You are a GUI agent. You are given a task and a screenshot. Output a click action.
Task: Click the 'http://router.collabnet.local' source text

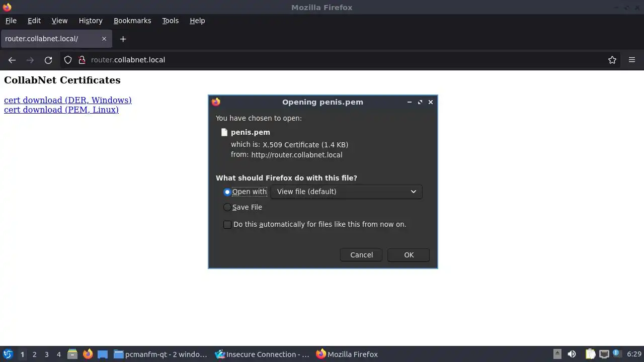(297, 155)
